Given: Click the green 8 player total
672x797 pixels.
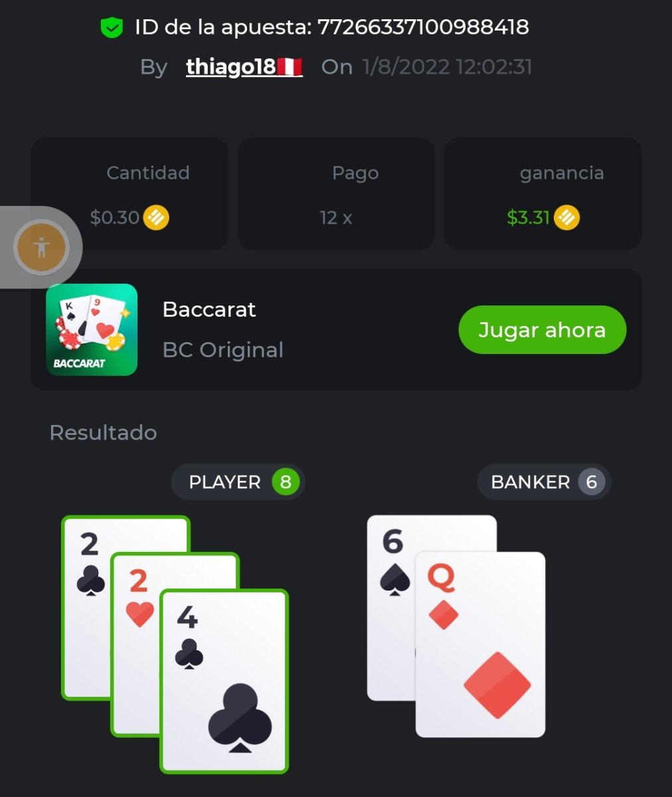Looking at the screenshot, I should tap(286, 482).
